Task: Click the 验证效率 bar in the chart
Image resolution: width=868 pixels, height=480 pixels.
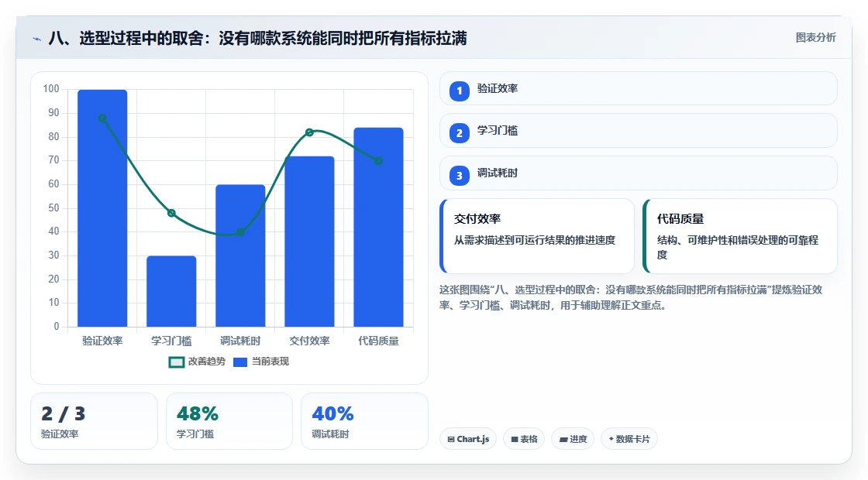Action: (x=102, y=208)
